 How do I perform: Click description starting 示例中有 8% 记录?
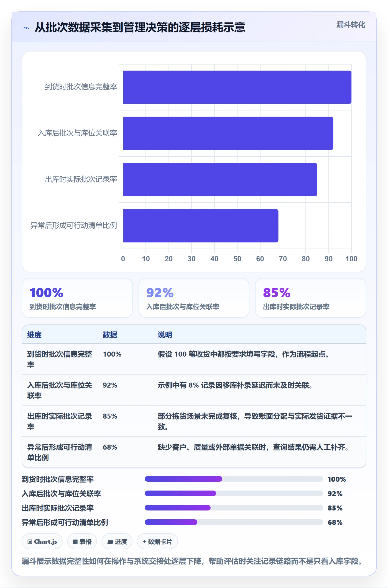click(x=236, y=385)
